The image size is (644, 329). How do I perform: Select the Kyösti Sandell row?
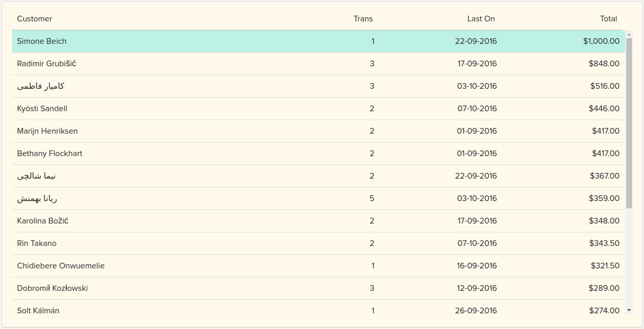coord(42,109)
